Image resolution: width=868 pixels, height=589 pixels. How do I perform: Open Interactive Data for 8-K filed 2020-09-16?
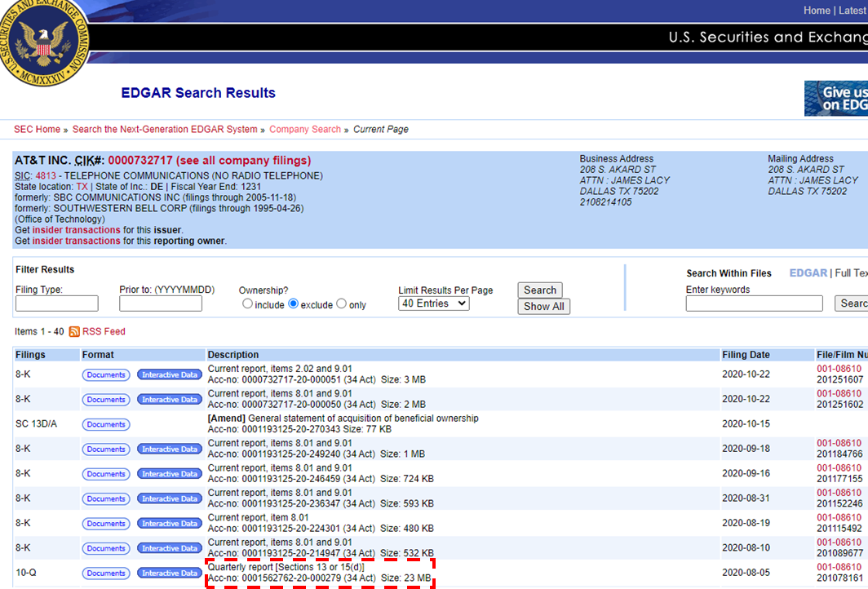[x=170, y=475]
